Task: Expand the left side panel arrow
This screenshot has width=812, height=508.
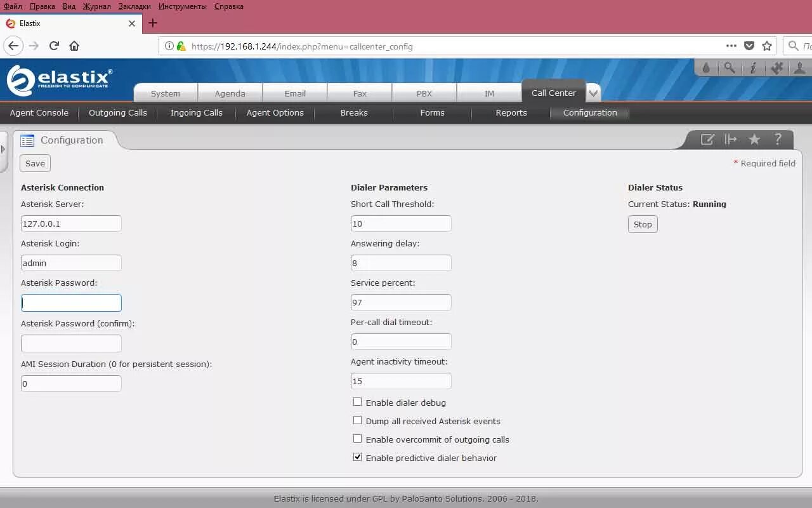Action: tap(3, 149)
